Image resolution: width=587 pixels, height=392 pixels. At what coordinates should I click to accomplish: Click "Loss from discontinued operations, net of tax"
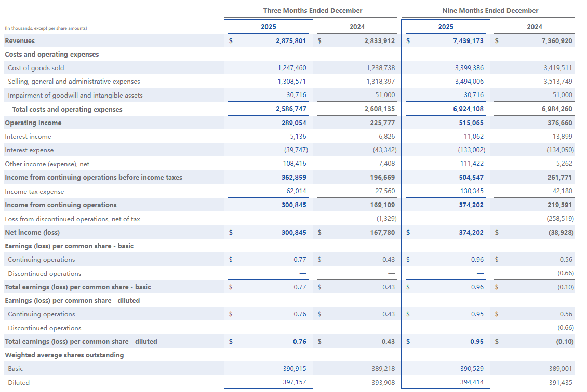72,219
